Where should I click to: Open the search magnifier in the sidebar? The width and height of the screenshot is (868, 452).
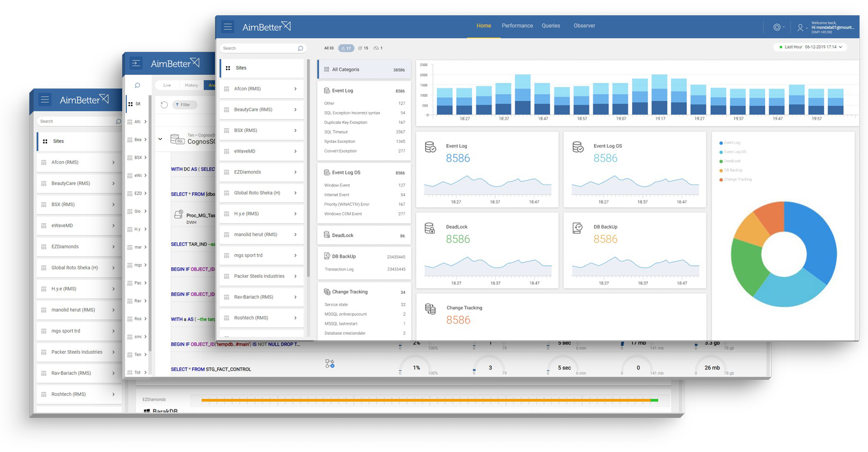pos(300,48)
